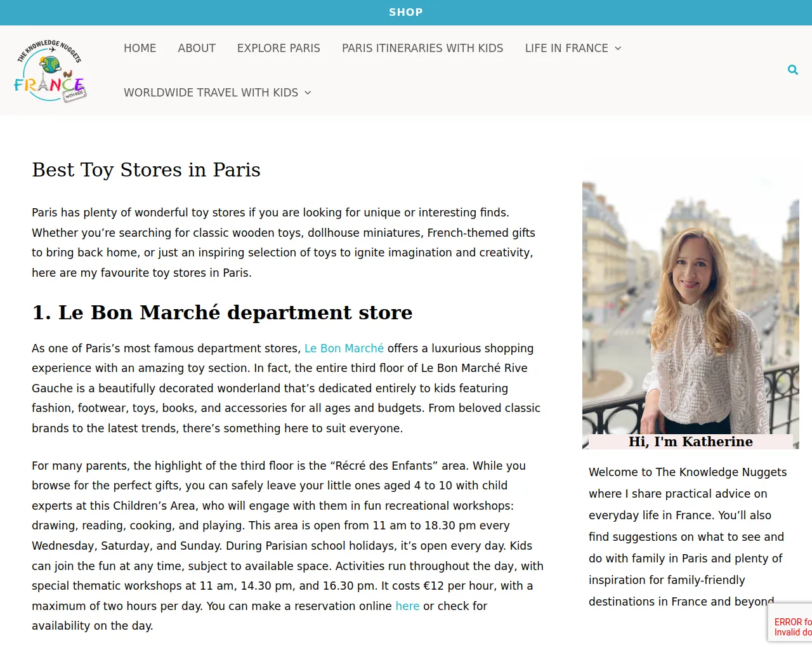Screen dimensions: 812x650
Task: Click the Récré des Enfants paragraph
Action: click(287, 546)
